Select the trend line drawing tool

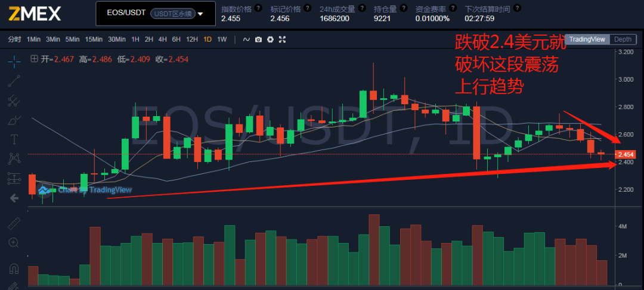14,81
